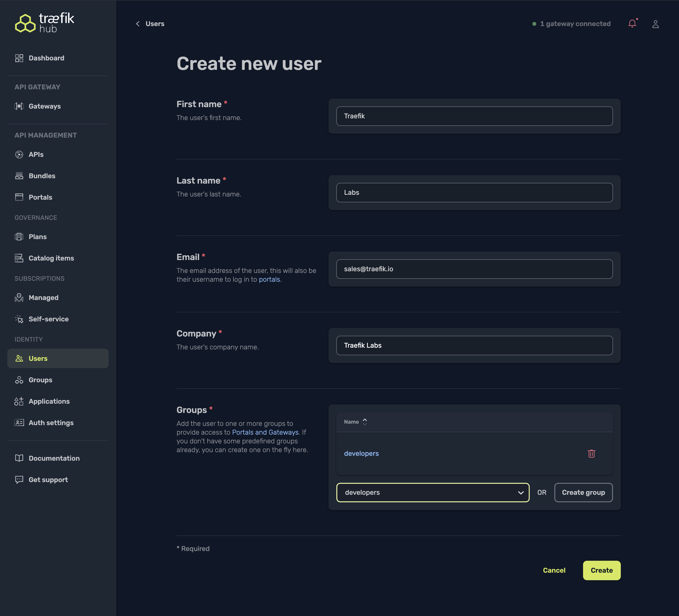Click the Bundles sidebar icon
The width and height of the screenshot is (679, 616).
coord(19,176)
